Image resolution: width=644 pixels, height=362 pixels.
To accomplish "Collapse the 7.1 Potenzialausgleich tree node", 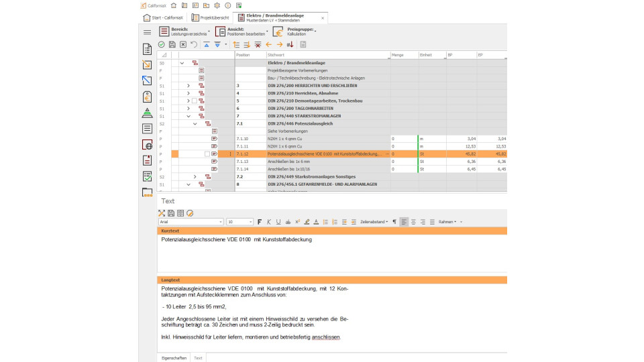I will click(195, 123).
